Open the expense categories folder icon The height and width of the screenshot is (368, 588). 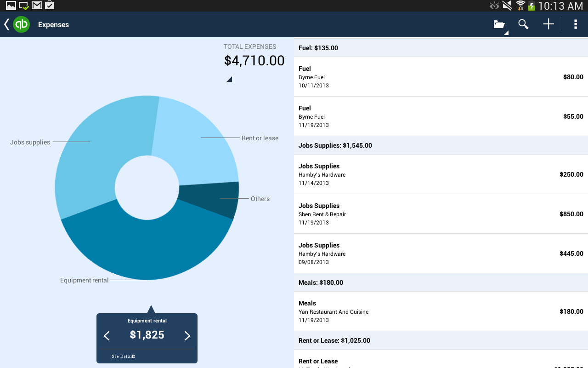pyautogui.click(x=499, y=24)
